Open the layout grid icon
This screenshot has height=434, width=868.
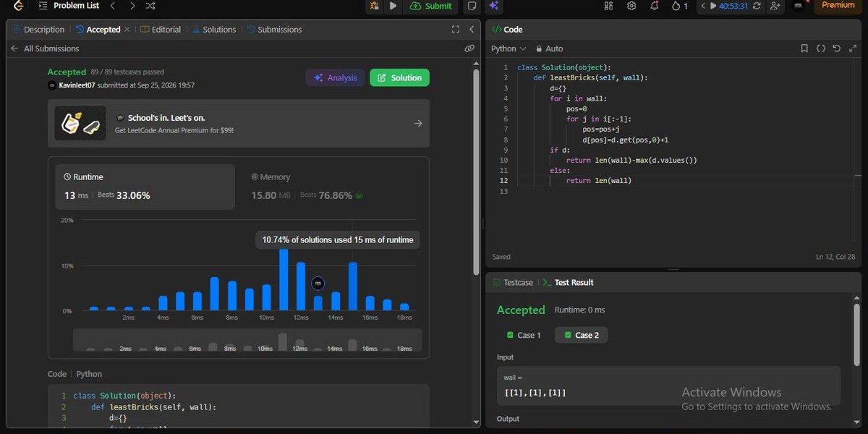608,6
